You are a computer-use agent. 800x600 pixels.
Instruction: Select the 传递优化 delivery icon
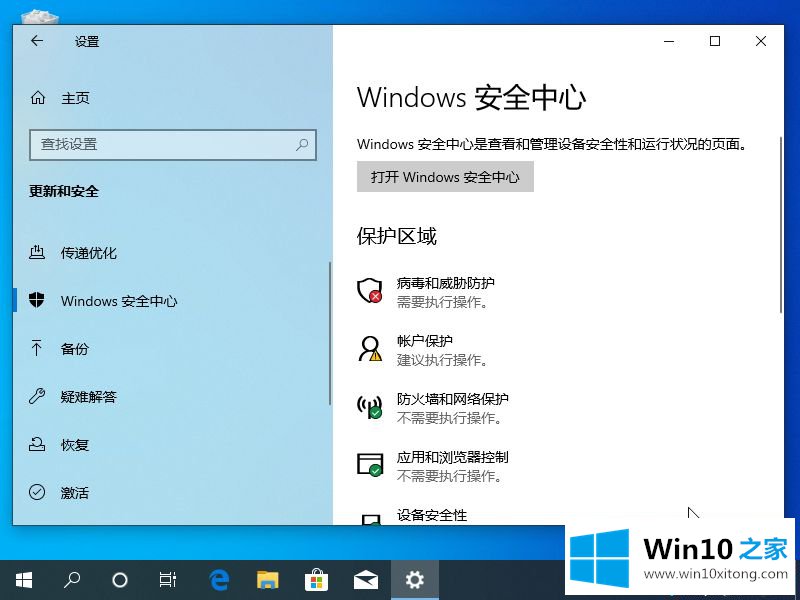tap(37, 252)
